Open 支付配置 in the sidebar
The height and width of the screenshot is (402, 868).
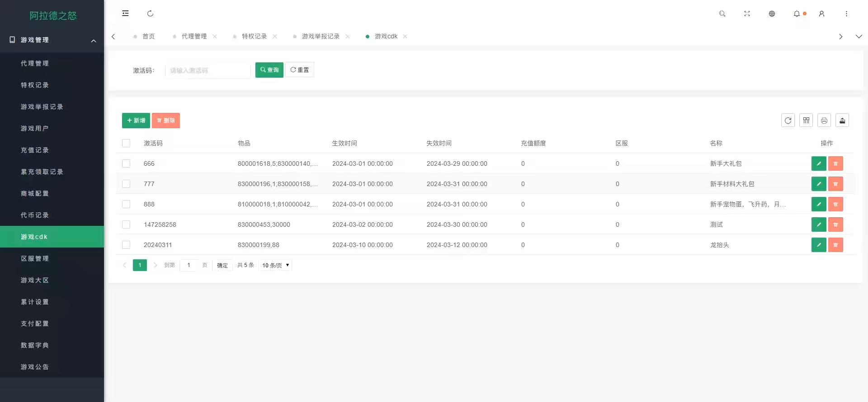tap(52, 323)
